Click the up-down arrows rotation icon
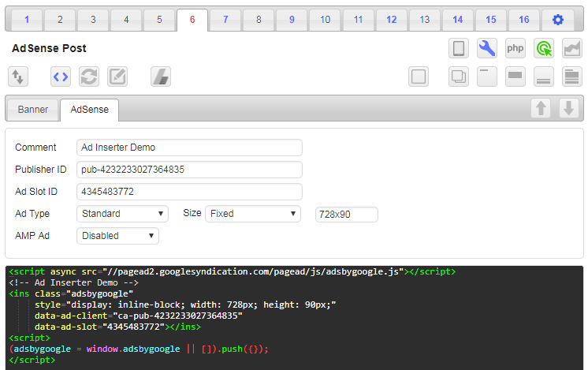Viewport: 588px width, 370px height. [x=18, y=77]
